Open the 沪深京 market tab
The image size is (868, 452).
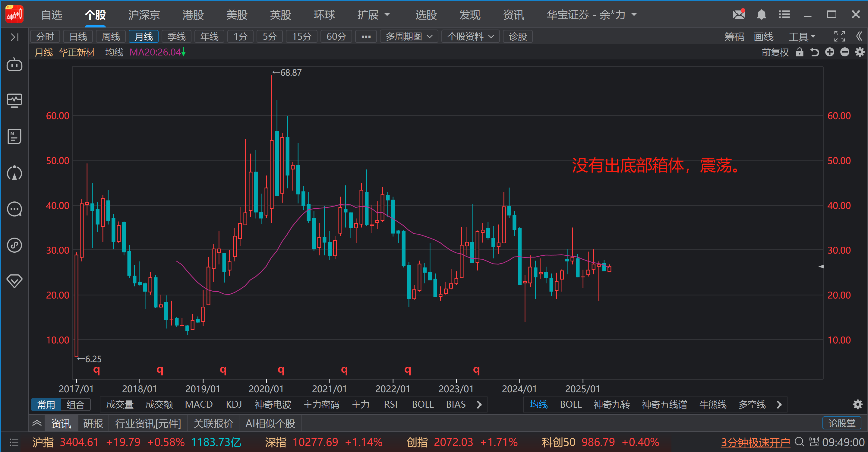tap(144, 14)
